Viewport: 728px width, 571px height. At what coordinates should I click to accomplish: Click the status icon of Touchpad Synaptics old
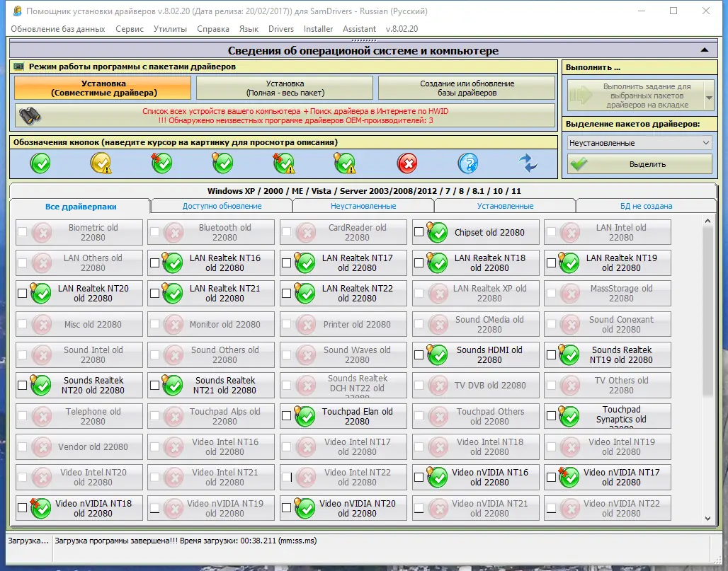(569, 416)
